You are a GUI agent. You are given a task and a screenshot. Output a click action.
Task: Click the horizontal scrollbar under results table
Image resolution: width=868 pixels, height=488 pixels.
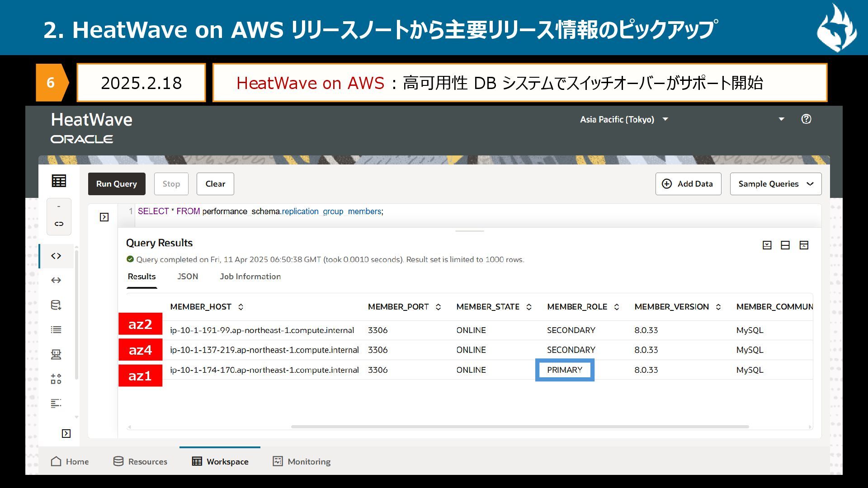pos(520,427)
